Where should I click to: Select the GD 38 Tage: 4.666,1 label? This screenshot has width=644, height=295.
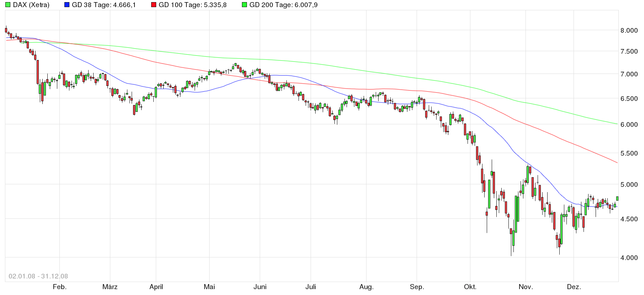(104, 5)
